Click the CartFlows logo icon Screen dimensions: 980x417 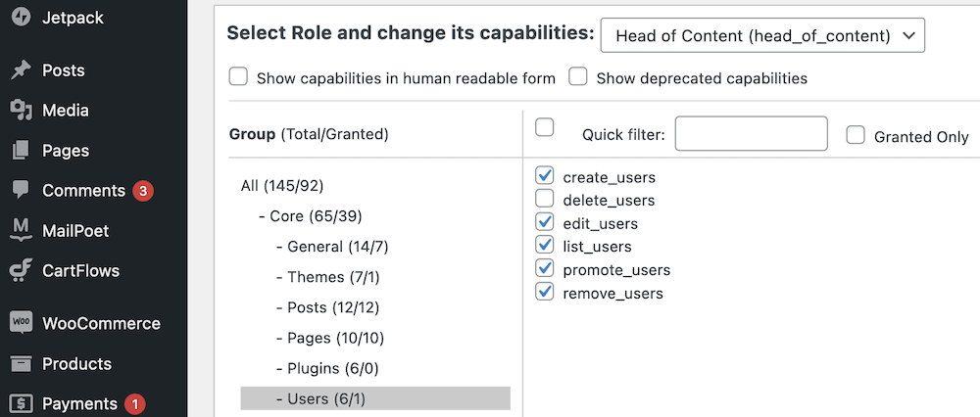pos(21,270)
